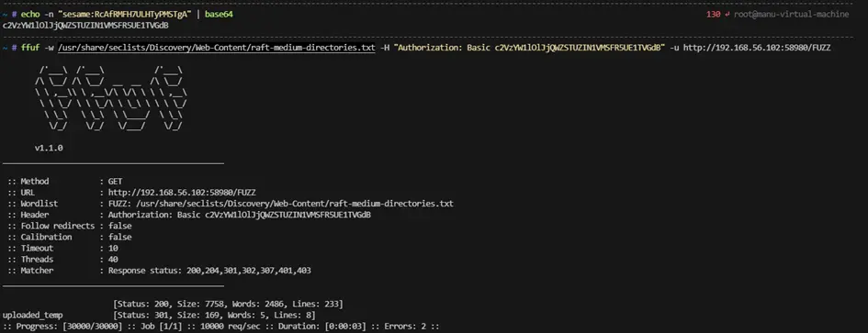Click the Wordlist row with FUZZ: path
This screenshot has height=333, width=868.
[231, 204]
